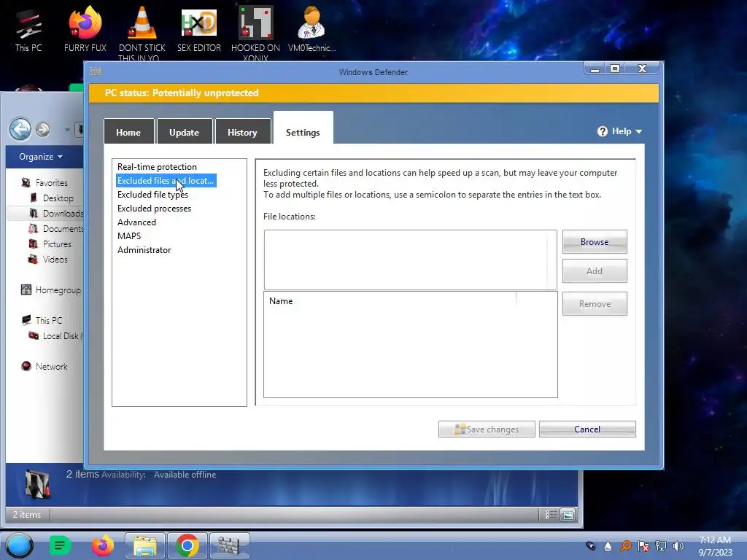The height and width of the screenshot is (560, 747).
Task: Select Documents in Explorer sidebar
Action: 56,228
